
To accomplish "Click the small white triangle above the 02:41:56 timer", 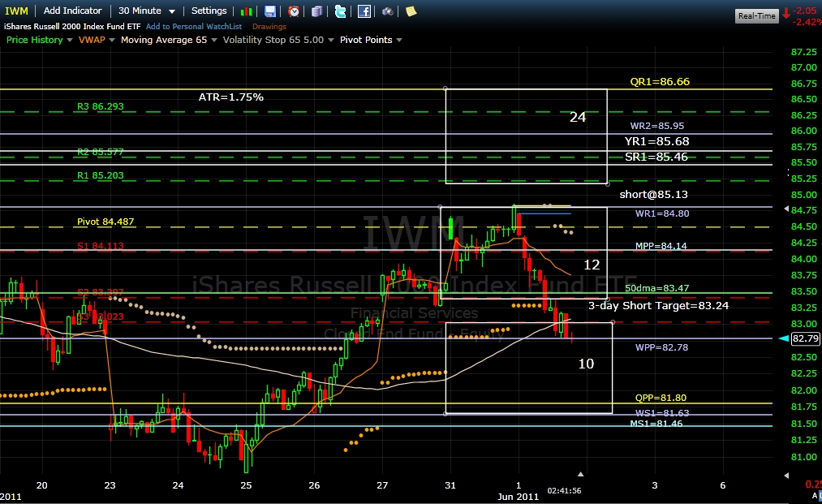I will [x=580, y=474].
